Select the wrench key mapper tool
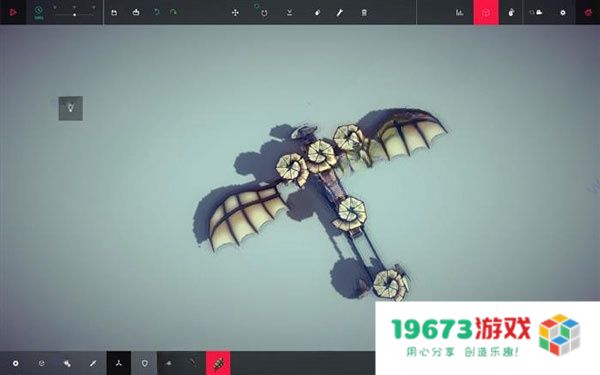 339,13
